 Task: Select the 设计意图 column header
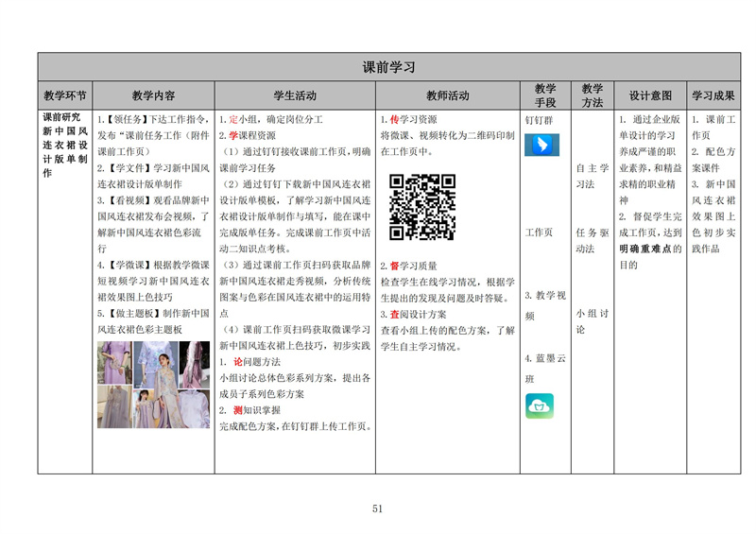tap(650, 95)
